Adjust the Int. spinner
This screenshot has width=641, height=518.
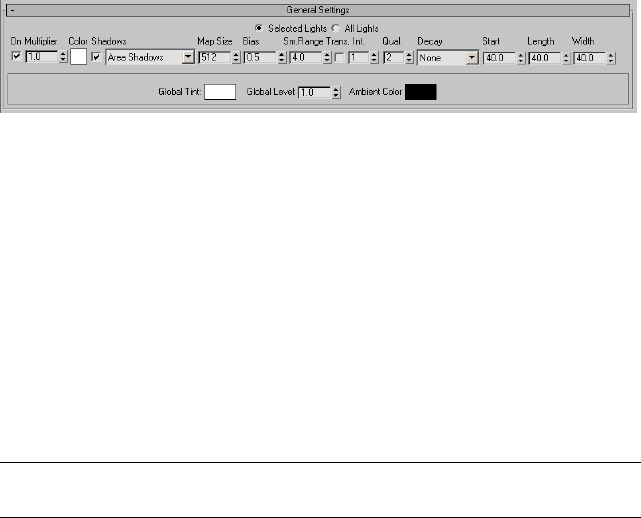[374, 58]
